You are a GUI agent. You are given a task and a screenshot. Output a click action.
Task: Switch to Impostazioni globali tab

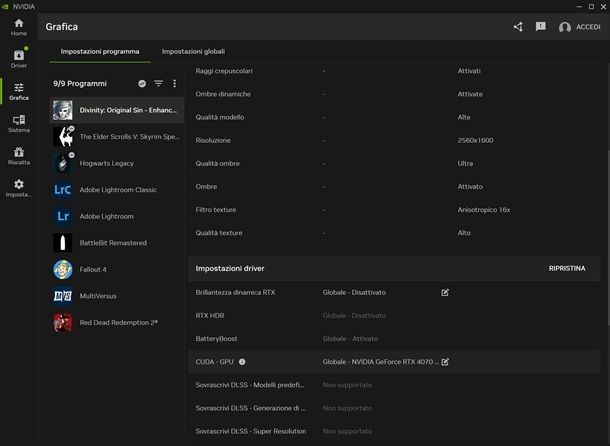pyautogui.click(x=193, y=50)
